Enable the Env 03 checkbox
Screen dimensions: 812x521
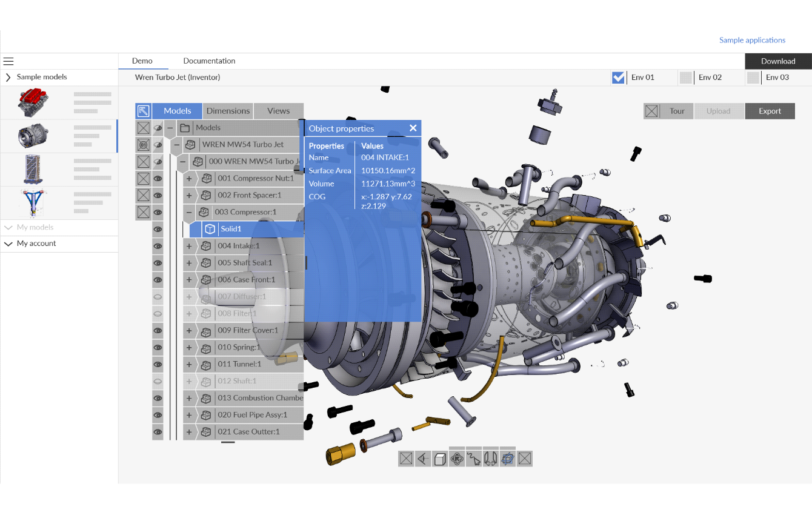coord(753,78)
